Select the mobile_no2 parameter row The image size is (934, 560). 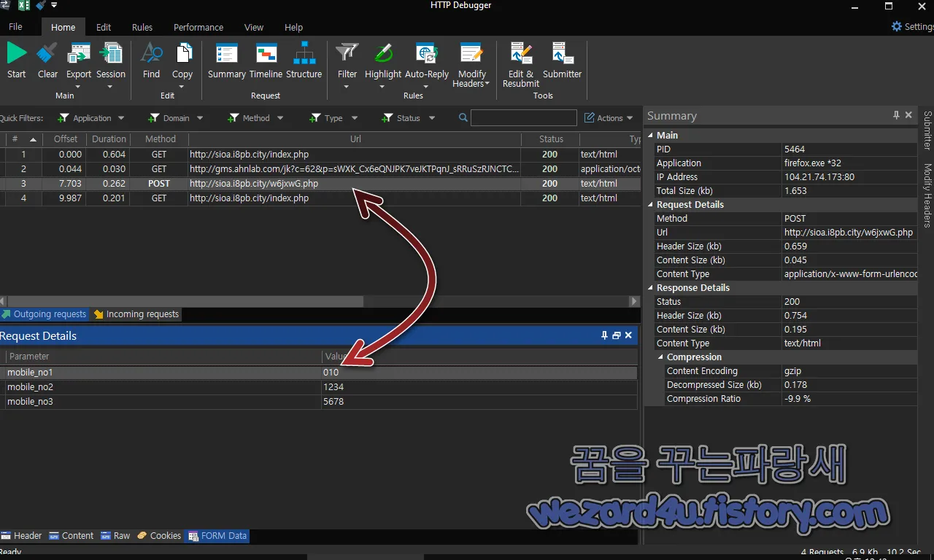[319, 387]
